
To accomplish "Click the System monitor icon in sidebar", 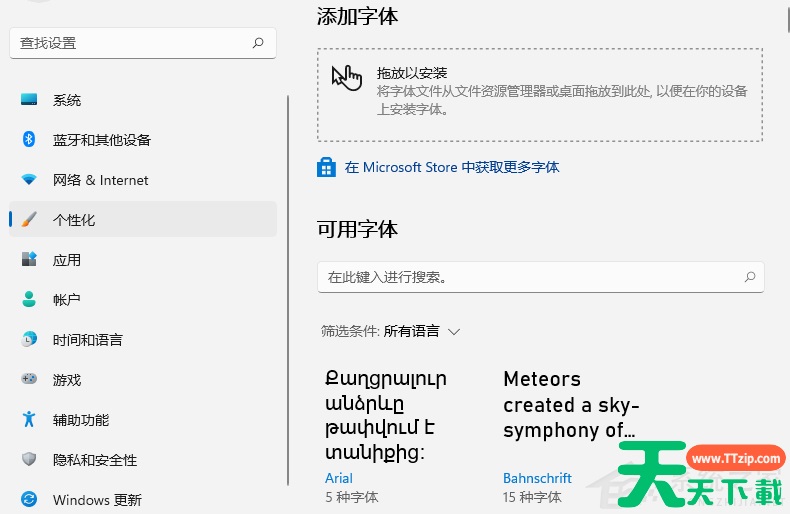I will (29, 99).
